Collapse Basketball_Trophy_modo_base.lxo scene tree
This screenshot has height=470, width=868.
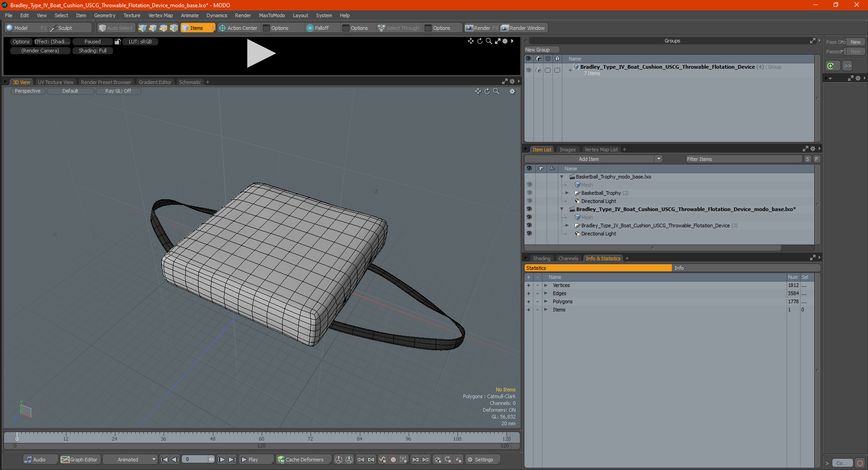(x=562, y=177)
